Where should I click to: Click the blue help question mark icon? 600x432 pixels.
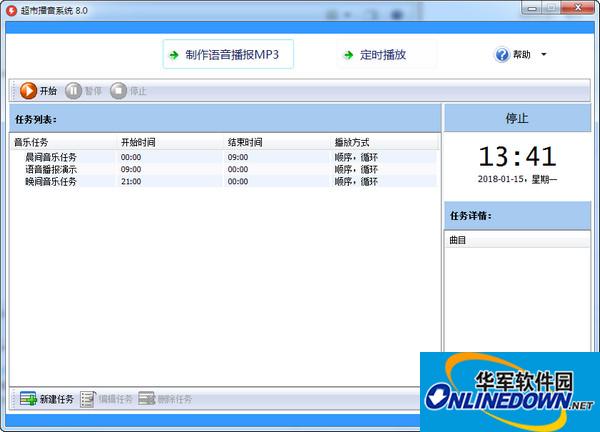tap(502, 55)
